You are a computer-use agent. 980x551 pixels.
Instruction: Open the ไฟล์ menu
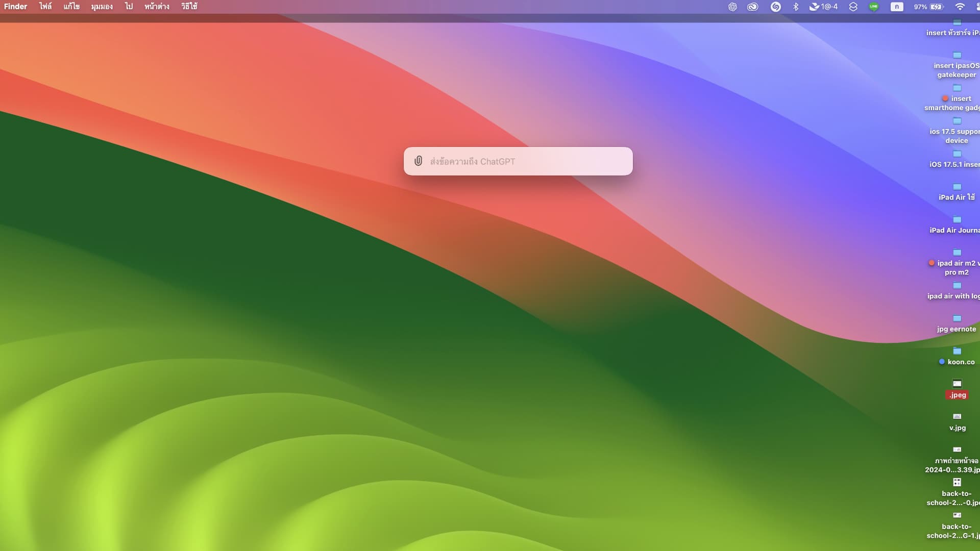[45, 7]
